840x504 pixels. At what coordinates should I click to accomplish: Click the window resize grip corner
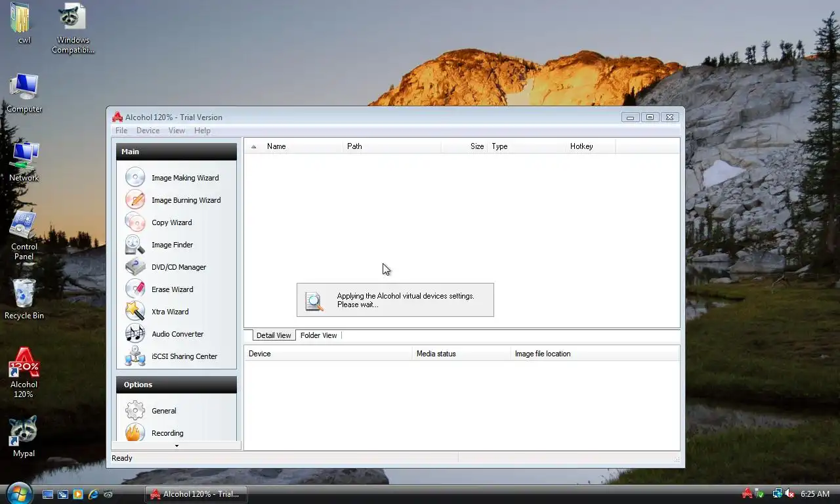click(x=676, y=459)
